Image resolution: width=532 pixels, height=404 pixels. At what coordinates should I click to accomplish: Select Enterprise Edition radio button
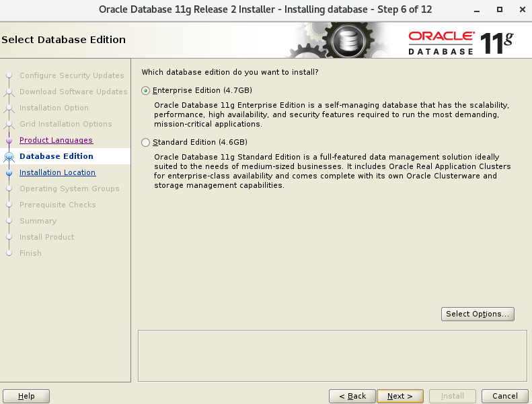[x=145, y=91]
